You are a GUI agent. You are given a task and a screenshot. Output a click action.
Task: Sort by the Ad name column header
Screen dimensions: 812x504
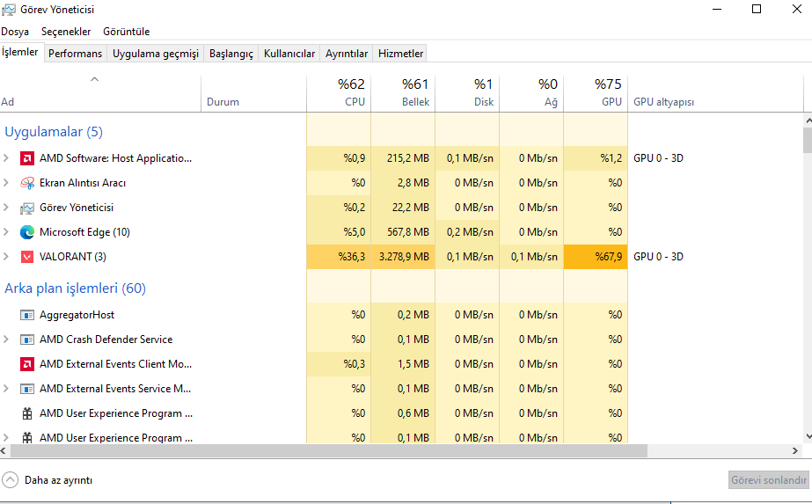pos(100,94)
